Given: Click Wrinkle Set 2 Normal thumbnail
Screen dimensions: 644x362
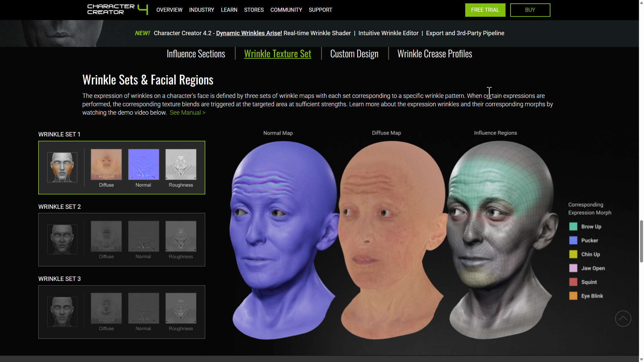Looking at the screenshot, I should [144, 236].
